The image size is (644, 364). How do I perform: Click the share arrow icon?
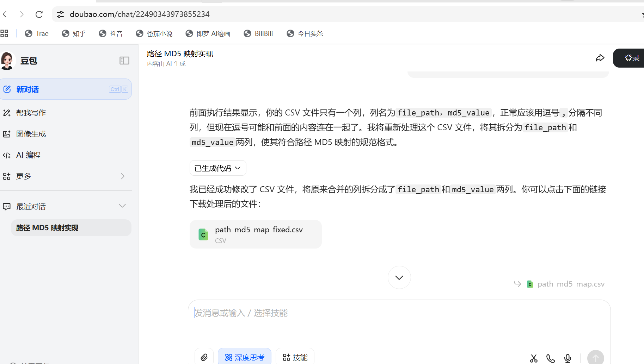[600, 58]
